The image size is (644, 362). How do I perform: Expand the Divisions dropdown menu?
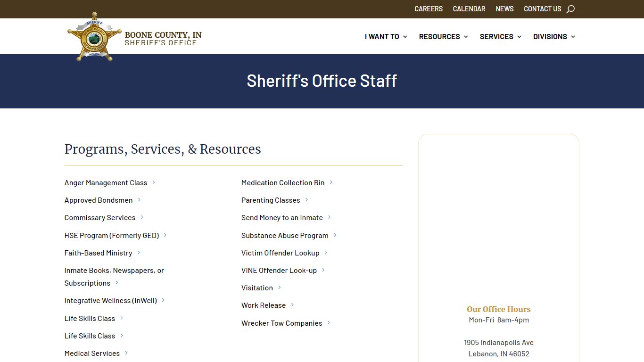tap(554, 36)
